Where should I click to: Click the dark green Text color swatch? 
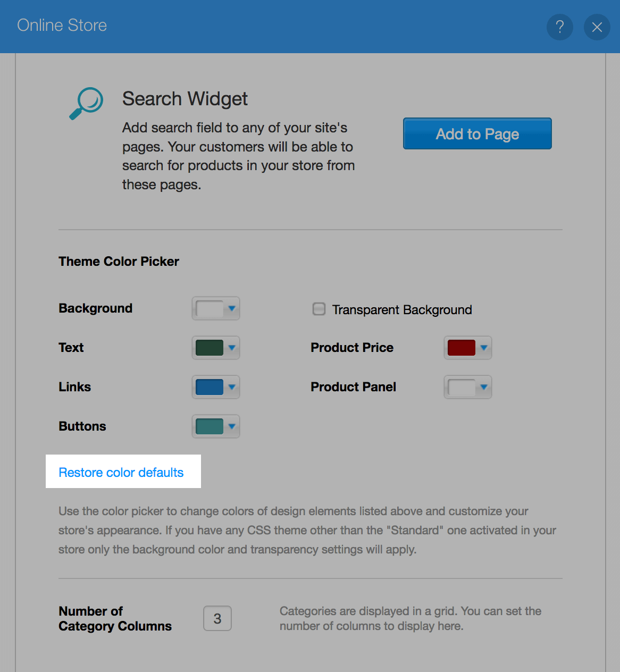pyautogui.click(x=210, y=348)
